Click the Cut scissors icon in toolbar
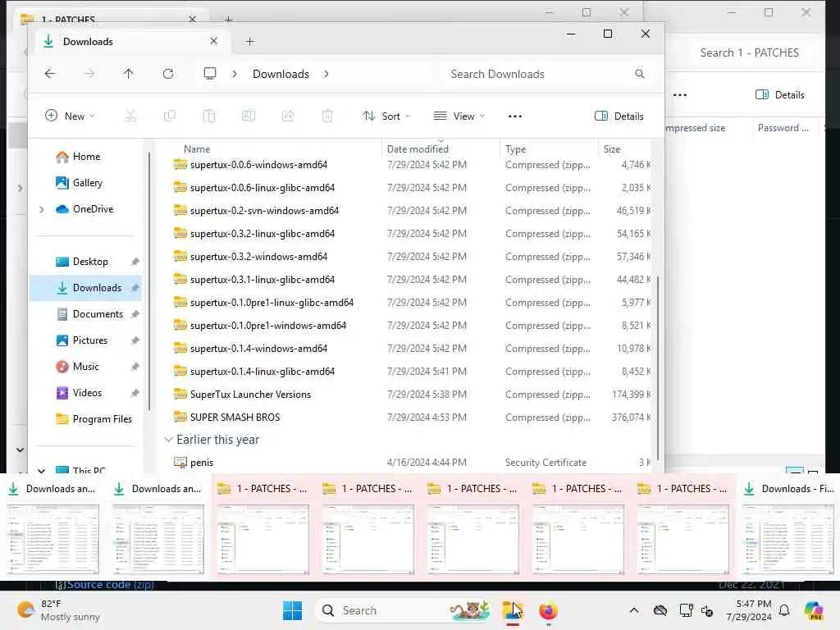Viewport: 840px width, 630px height. (x=130, y=116)
